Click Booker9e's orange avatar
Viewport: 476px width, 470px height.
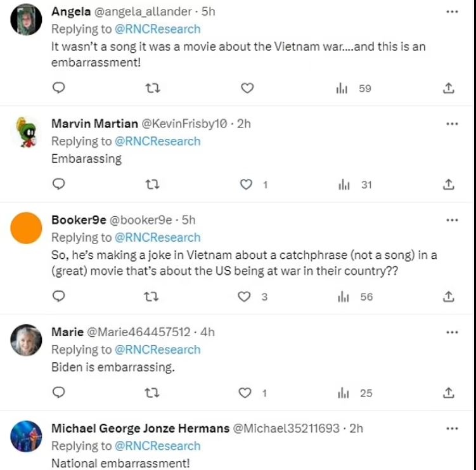coord(27,228)
